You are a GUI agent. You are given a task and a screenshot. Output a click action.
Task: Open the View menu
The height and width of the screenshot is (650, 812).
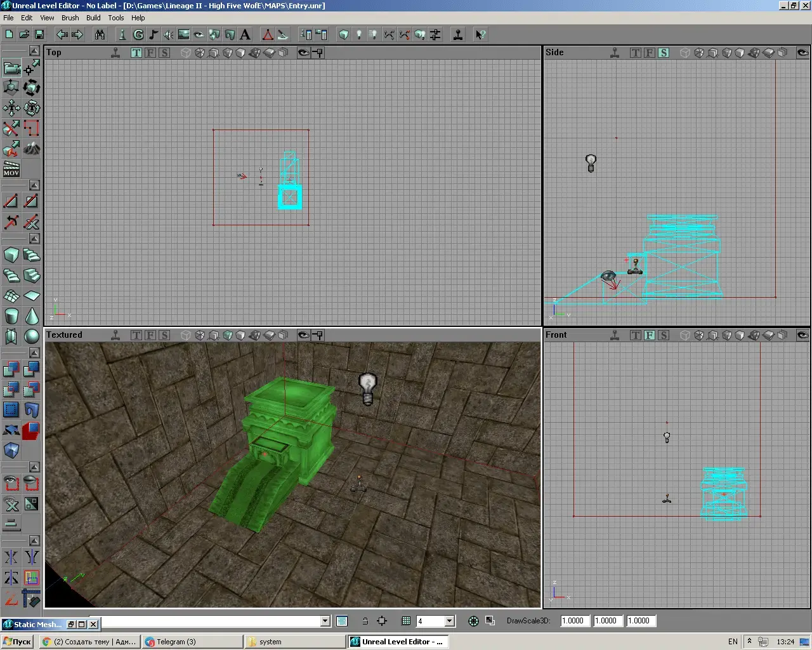[x=48, y=18]
